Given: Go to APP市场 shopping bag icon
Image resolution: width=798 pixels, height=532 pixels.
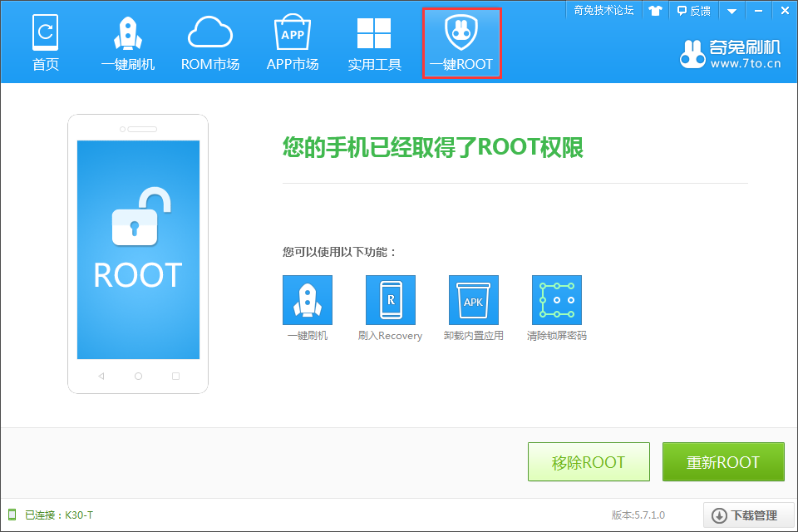Looking at the screenshot, I should (x=293, y=42).
